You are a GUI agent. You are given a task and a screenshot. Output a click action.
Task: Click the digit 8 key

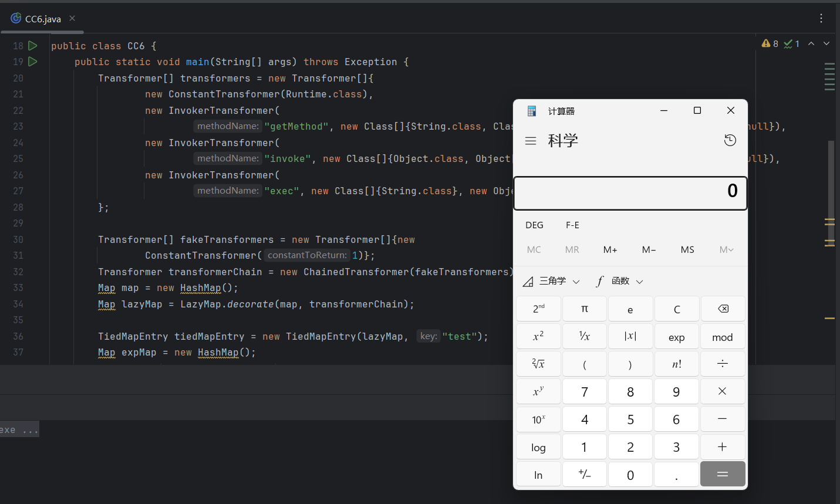coord(630,391)
